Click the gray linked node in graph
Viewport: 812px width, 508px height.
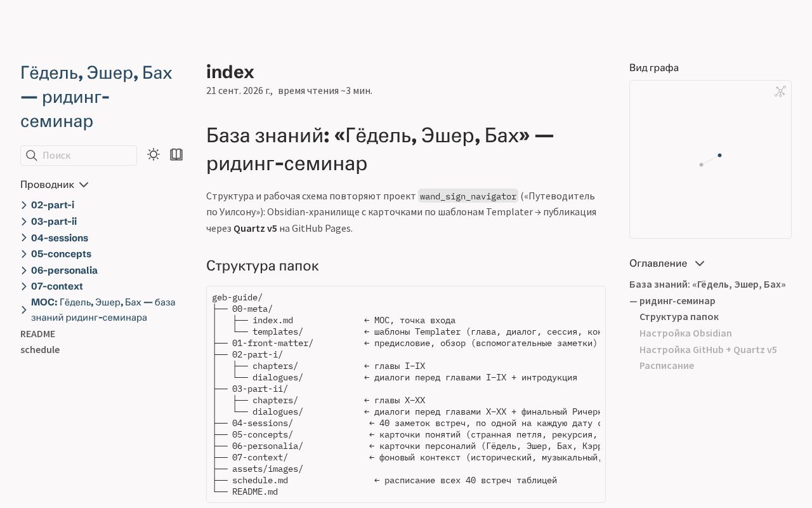click(x=701, y=164)
